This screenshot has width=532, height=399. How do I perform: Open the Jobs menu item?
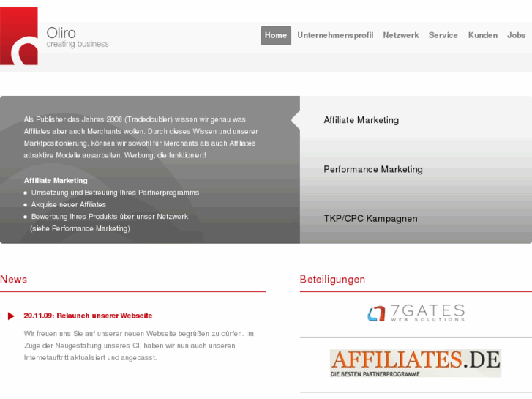[x=516, y=35]
